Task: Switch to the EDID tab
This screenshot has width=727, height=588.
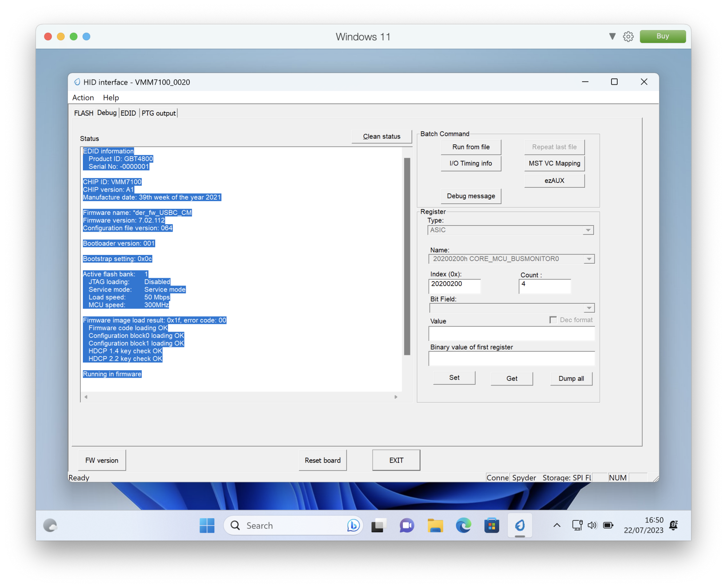Action: pyautogui.click(x=128, y=113)
